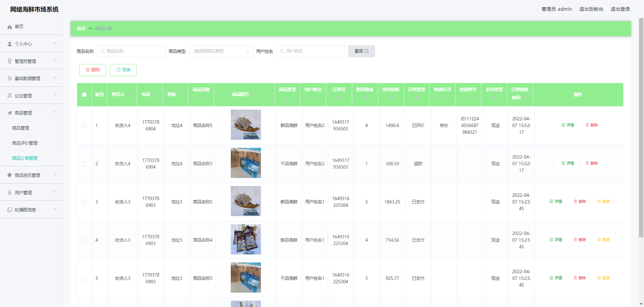
Task: Check the checkbox for row 1
Action: (84, 125)
